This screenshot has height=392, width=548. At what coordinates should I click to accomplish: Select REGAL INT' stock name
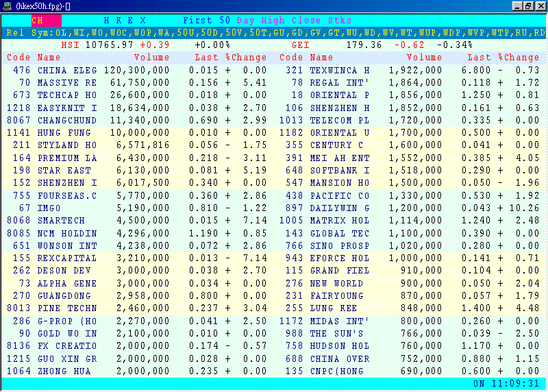coord(340,83)
